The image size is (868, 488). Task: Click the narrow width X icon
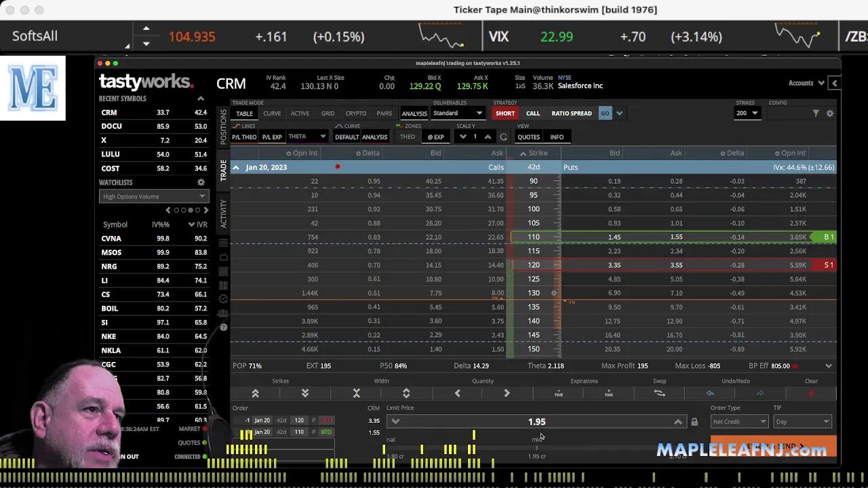pos(356,393)
